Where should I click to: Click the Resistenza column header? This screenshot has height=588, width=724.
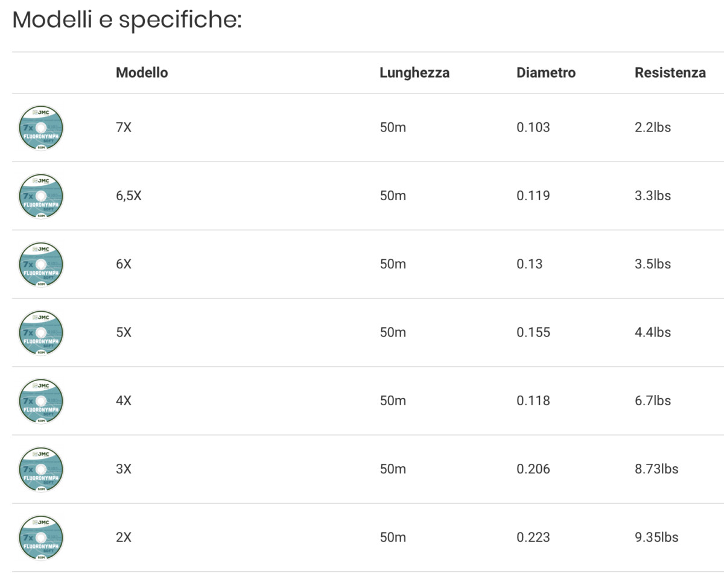670,73
